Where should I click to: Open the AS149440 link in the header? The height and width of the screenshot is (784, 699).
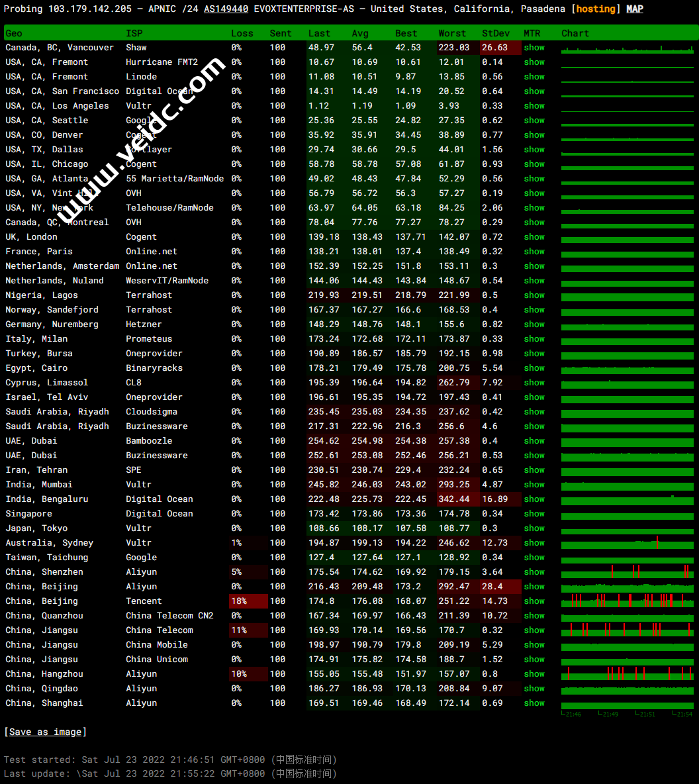click(x=226, y=9)
